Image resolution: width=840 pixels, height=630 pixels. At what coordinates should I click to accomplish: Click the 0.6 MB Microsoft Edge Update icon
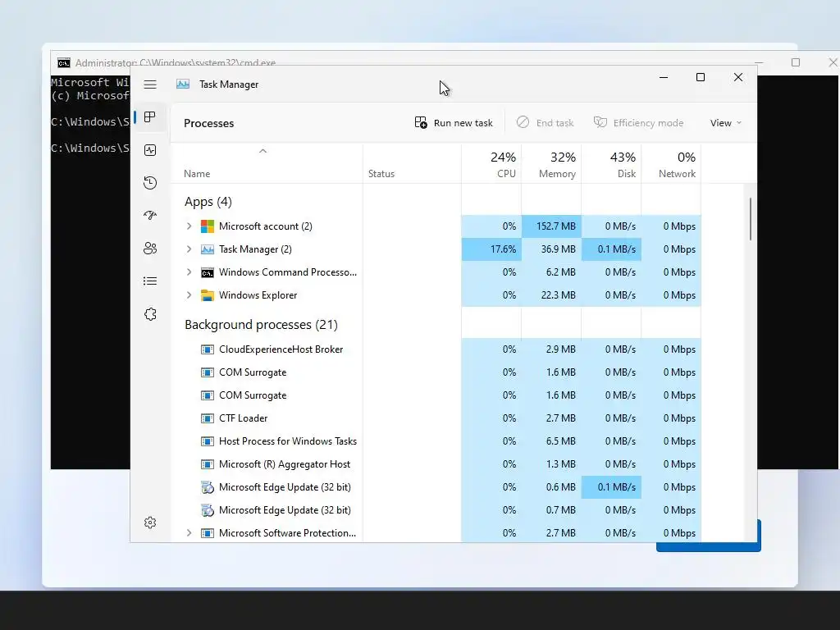click(208, 487)
